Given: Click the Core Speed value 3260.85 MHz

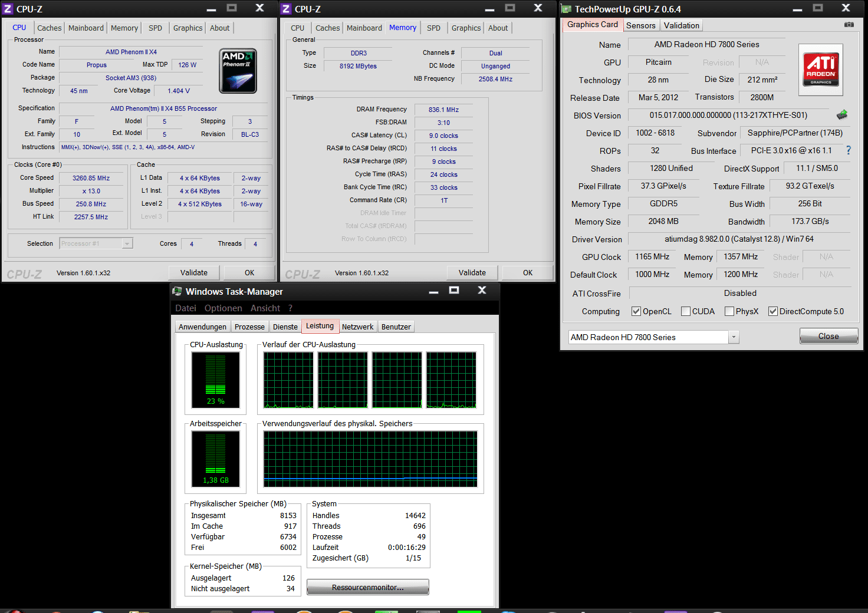Looking at the screenshot, I should [91, 178].
